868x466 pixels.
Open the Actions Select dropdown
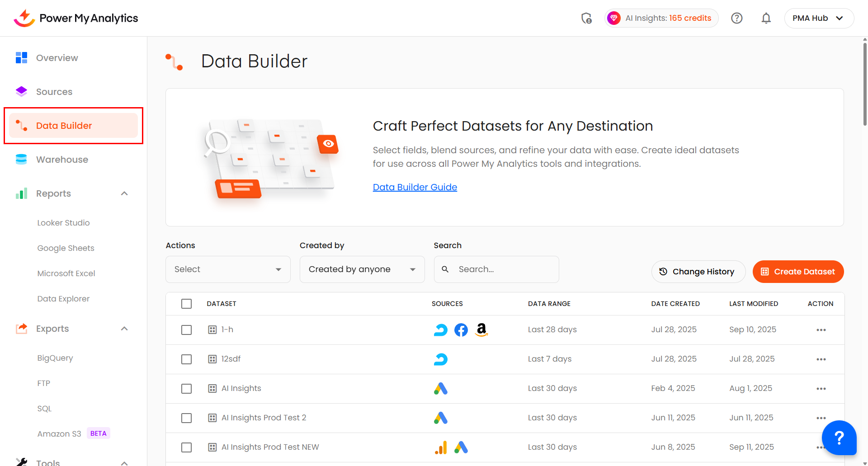(228, 269)
